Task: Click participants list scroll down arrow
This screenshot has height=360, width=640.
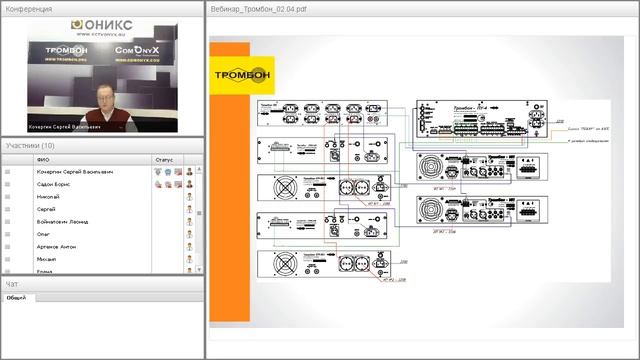Action: coord(199,269)
